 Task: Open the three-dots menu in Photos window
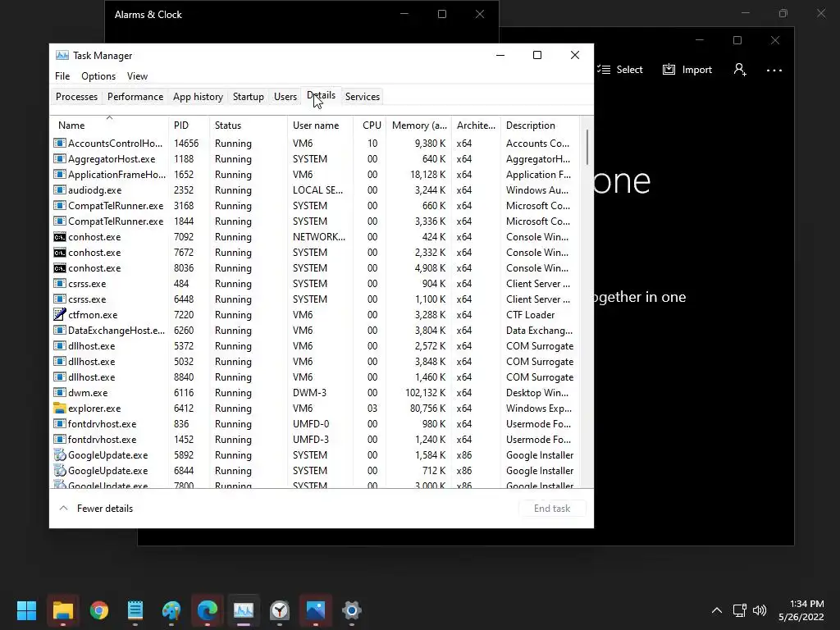(774, 71)
